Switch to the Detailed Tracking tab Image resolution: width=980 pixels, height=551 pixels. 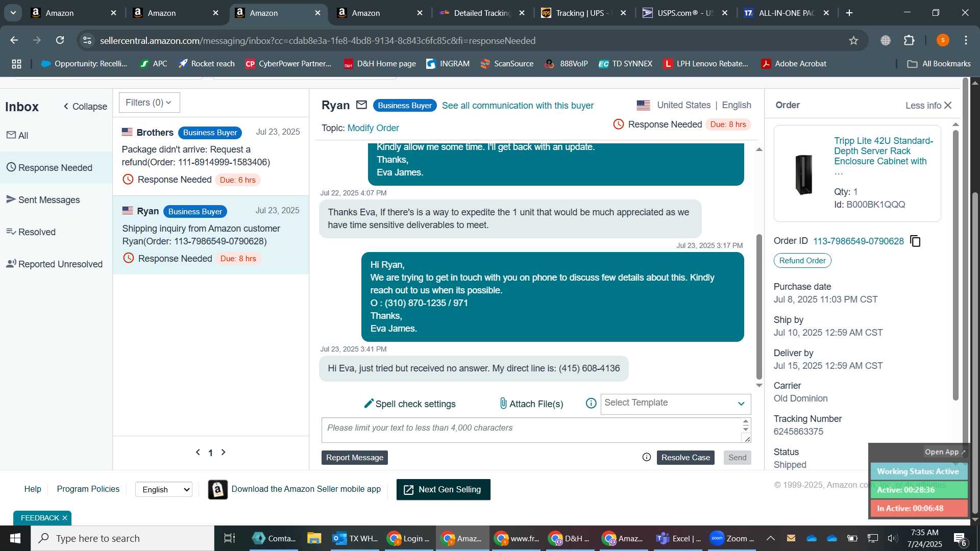point(482,13)
